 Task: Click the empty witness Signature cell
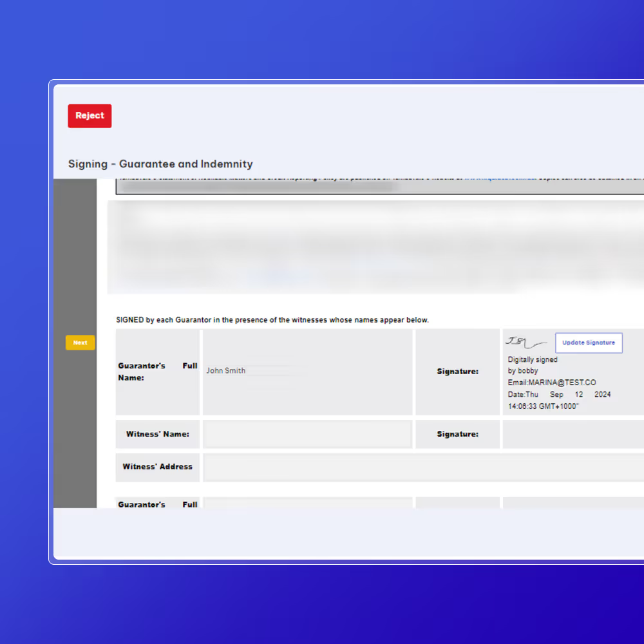572,433
